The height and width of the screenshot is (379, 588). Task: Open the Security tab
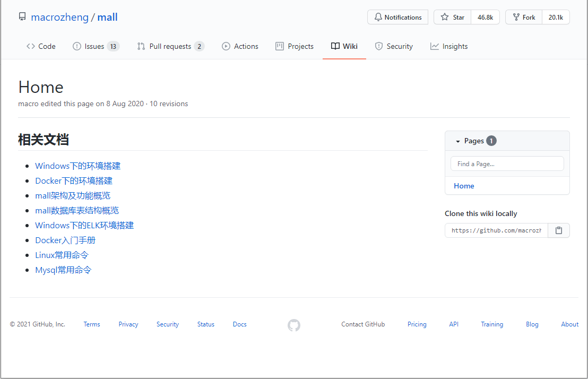point(394,46)
